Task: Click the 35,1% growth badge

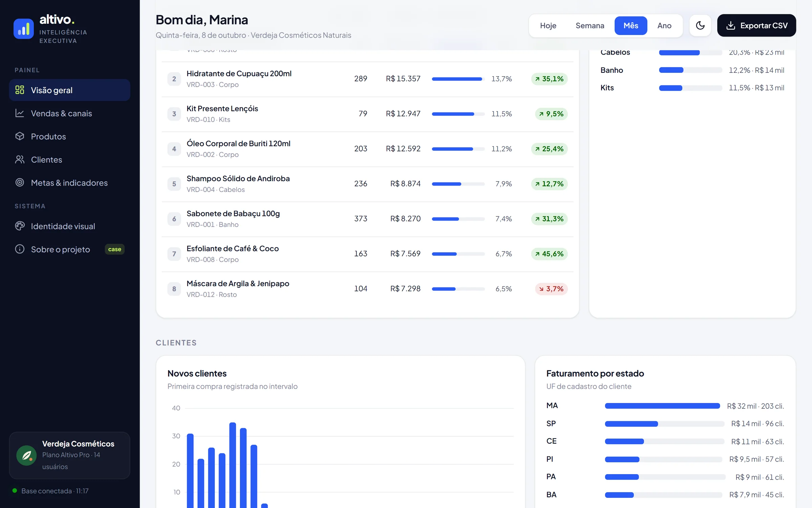Action: click(x=549, y=79)
